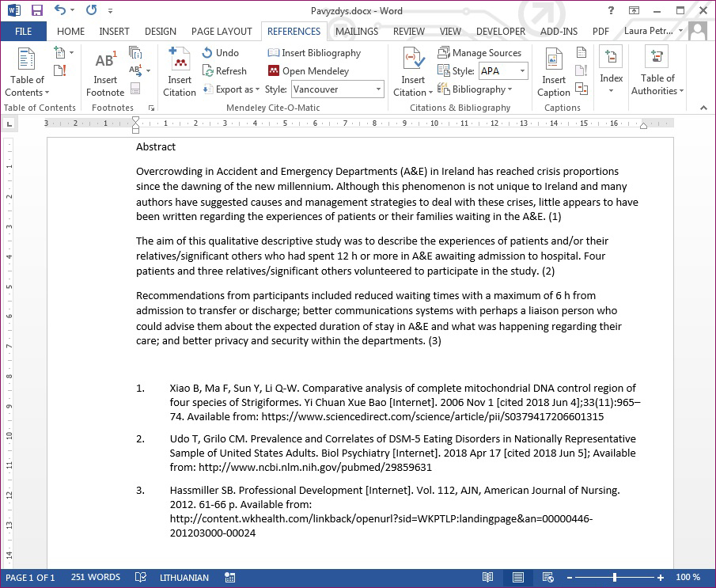This screenshot has width=716, height=588.
Task: Open the MAILINGS ribbon tab
Action: point(356,32)
